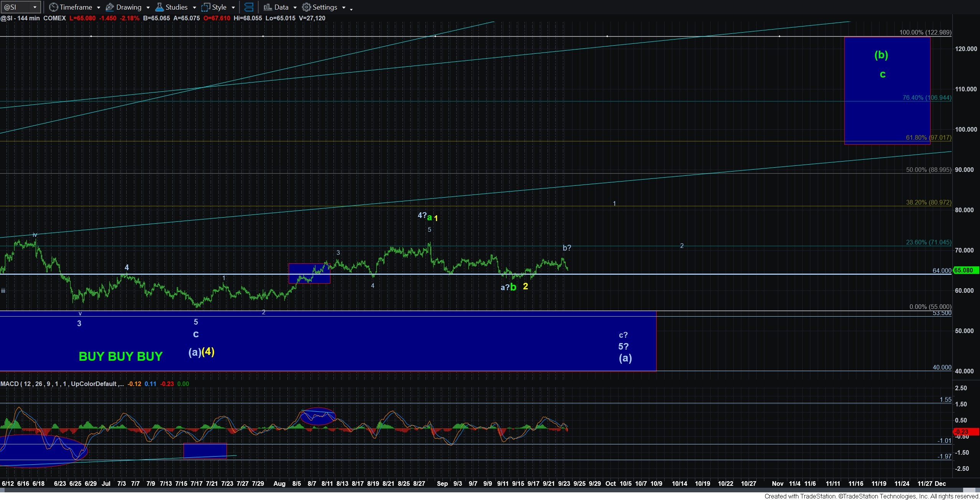This screenshot has width=980, height=500.
Task: Select the blue (b) target box
Action: point(887,91)
